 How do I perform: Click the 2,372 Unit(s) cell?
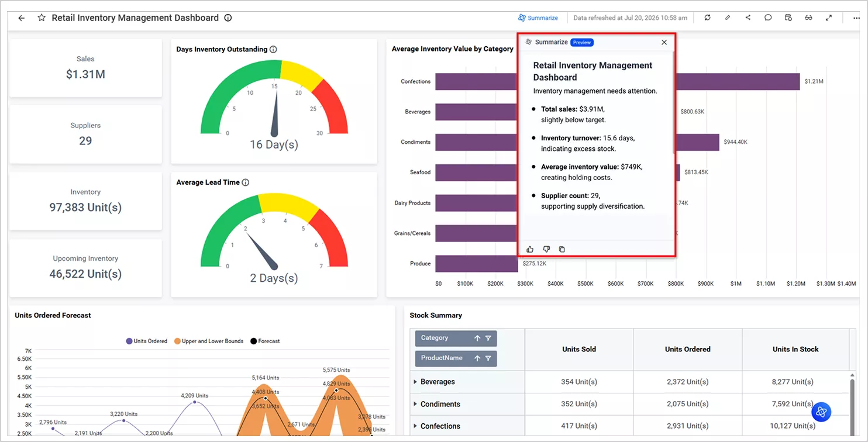688,382
